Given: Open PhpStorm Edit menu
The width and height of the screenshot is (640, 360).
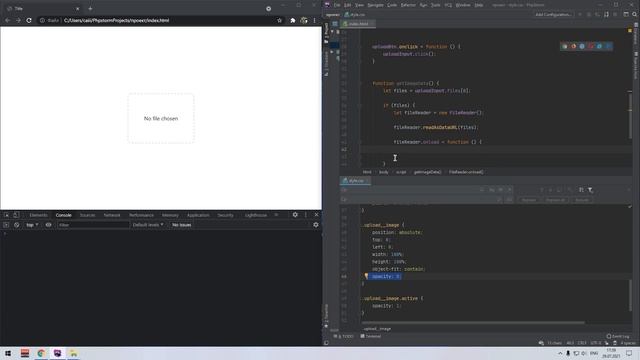Looking at the screenshot, I should point(347,5).
